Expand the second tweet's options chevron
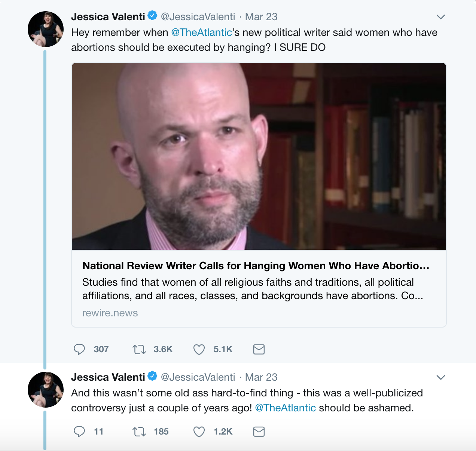476x451 pixels. tap(441, 377)
